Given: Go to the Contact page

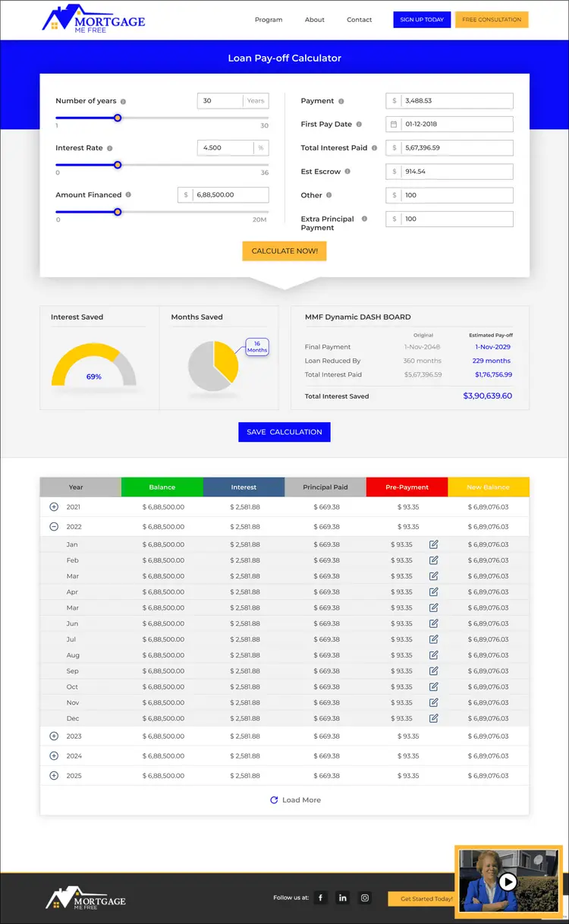Looking at the screenshot, I should (x=360, y=20).
